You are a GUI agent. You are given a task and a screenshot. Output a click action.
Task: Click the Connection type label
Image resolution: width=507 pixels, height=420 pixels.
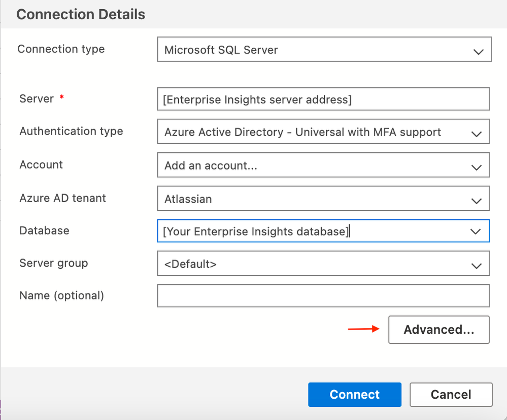pyautogui.click(x=61, y=49)
